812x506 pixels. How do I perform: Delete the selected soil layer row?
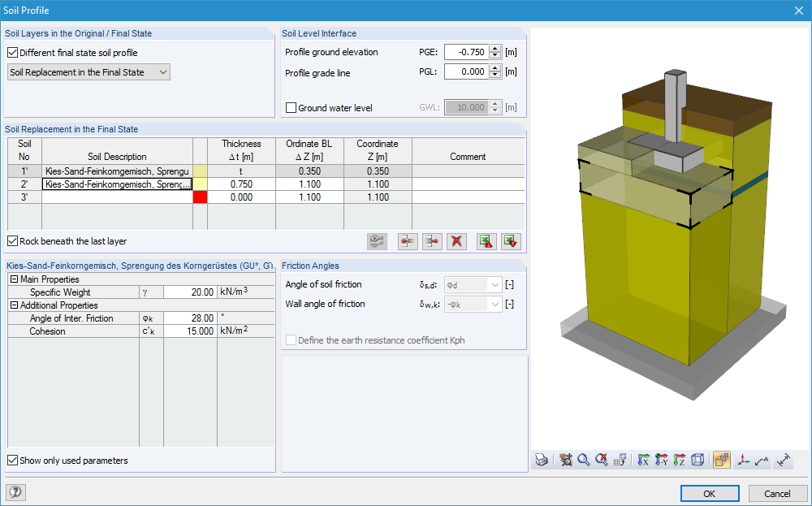pyautogui.click(x=456, y=241)
